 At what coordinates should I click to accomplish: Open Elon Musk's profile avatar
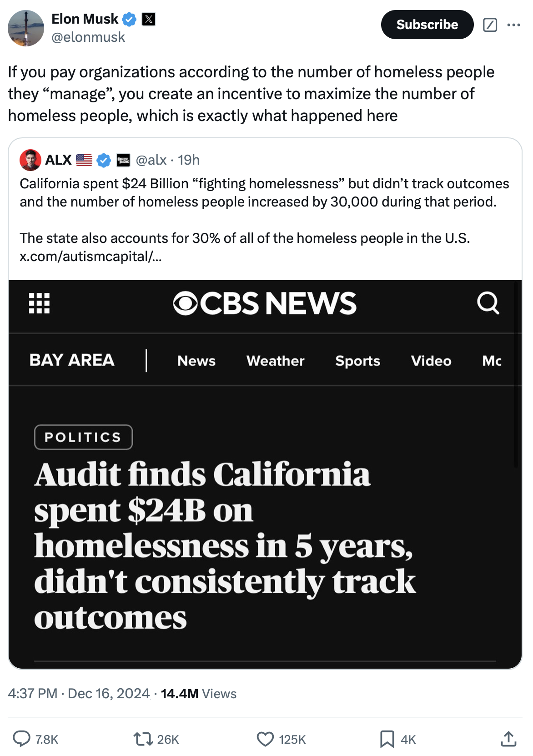tap(26, 28)
